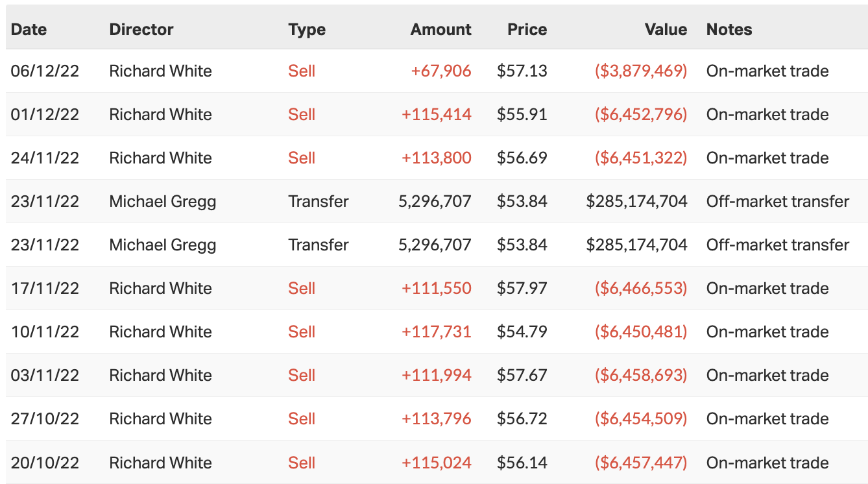This screenshot has height=484, width=868.
Task: Click the Sell label in the 01/12/22 row
Action: click(x=302, y=114)
